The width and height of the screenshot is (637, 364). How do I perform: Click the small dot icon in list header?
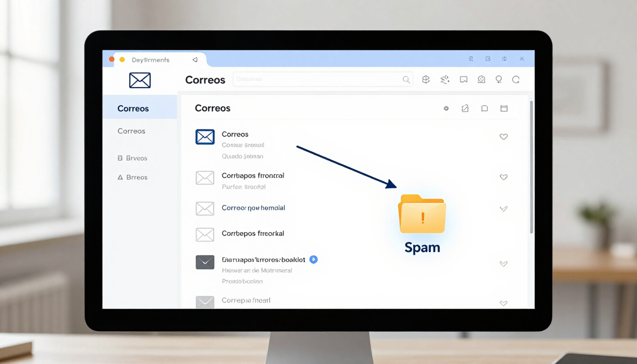click(446, 109)
